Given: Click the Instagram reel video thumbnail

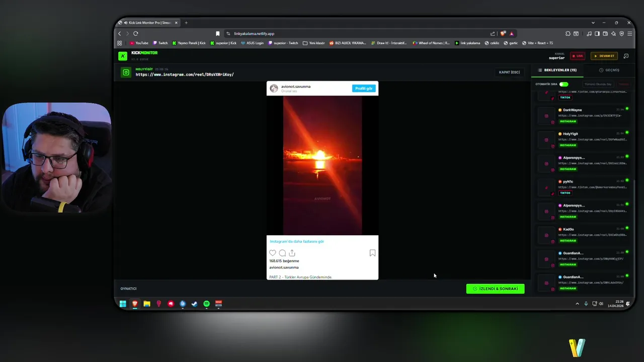Looking at the screenshot, I should (x=323, y=165).
